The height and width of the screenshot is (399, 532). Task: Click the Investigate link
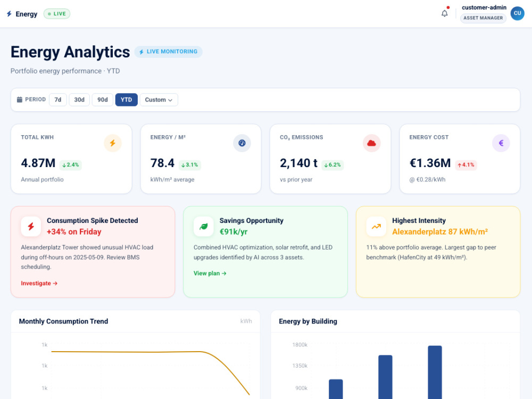click(x=39, y=284)
